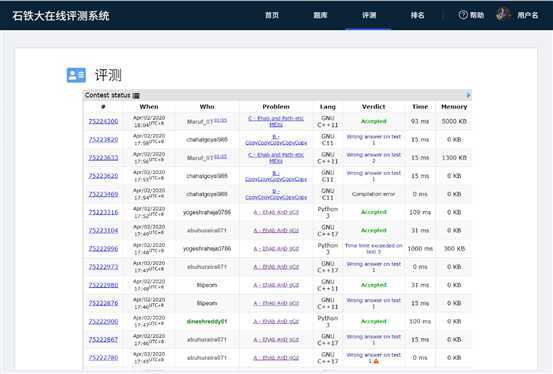Click the 1000 ms time value
The width and height of the screenshot is (553, 374).
[x=420, y=249]
